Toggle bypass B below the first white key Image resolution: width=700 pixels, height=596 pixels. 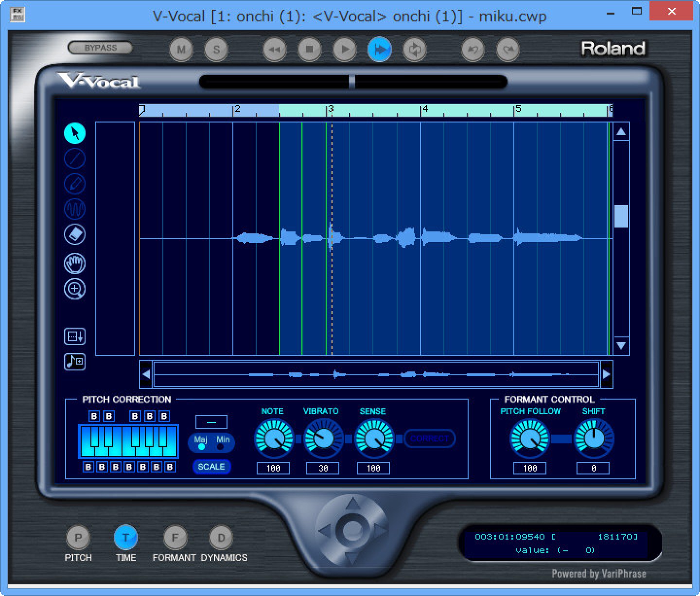coord(88,467)
